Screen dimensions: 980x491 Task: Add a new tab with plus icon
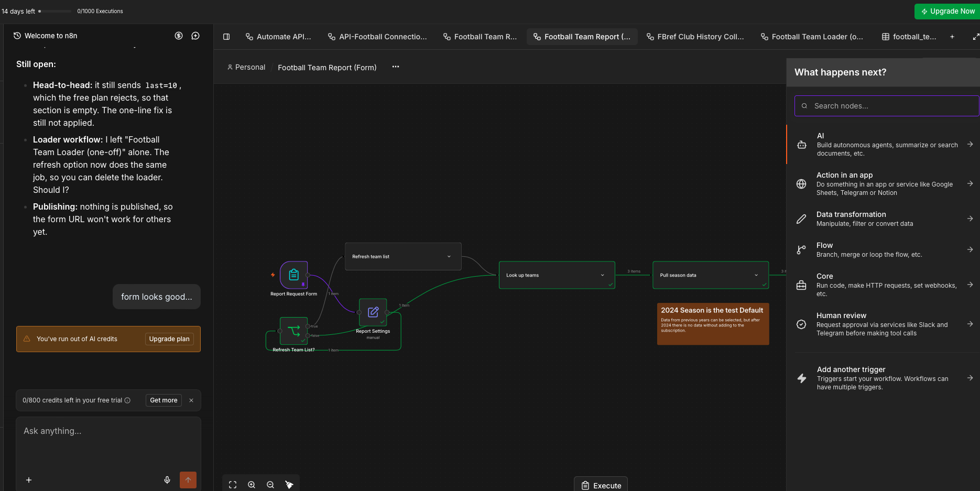[x=952, y=37]
